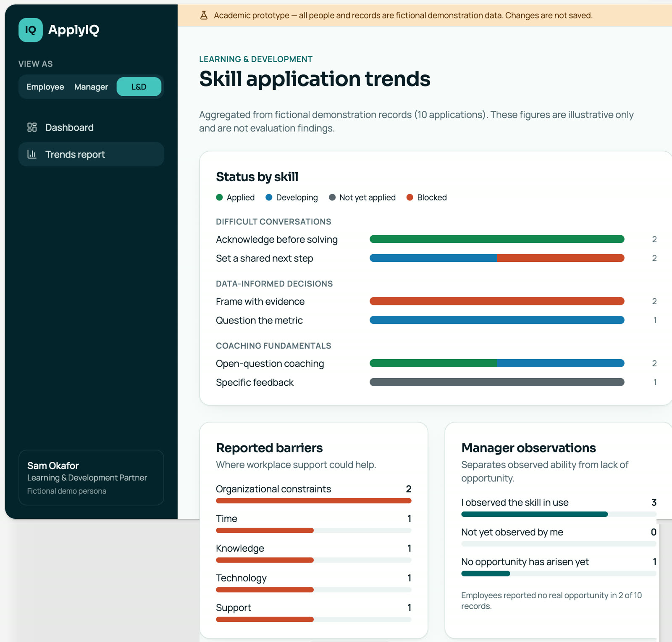Click the blue Developing legend dot
Viewport: 672px width, 642px height.
(269, 197)
